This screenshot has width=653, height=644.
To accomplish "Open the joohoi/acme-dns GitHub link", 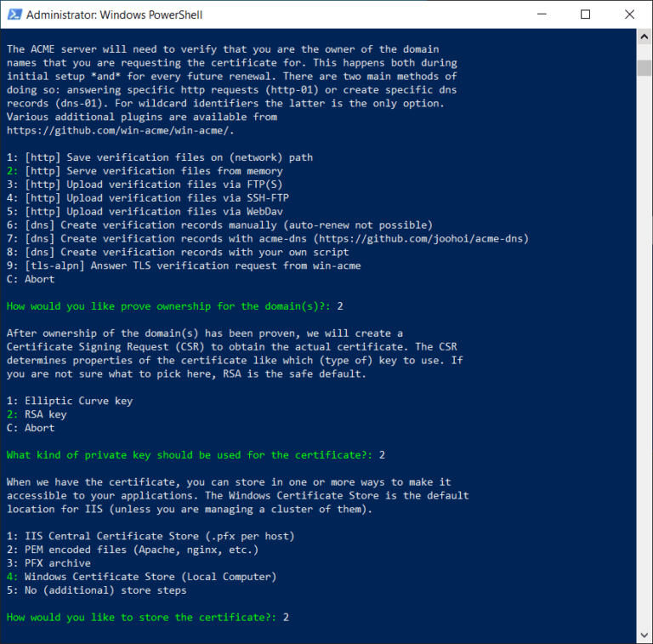I will coord(420,238).
